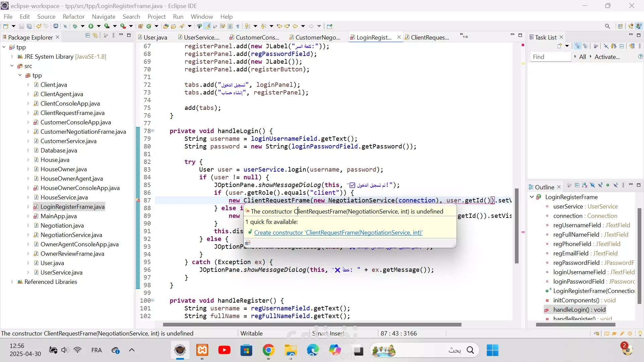Show hidden editor tabs list
This screenshot has width=644, height=362.
tap(464, 36)
